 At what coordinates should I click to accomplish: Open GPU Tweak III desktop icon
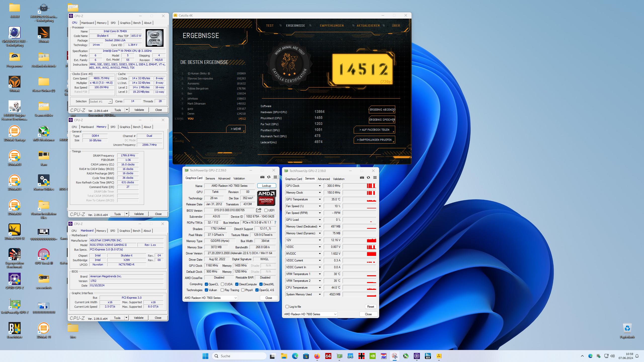44,256
